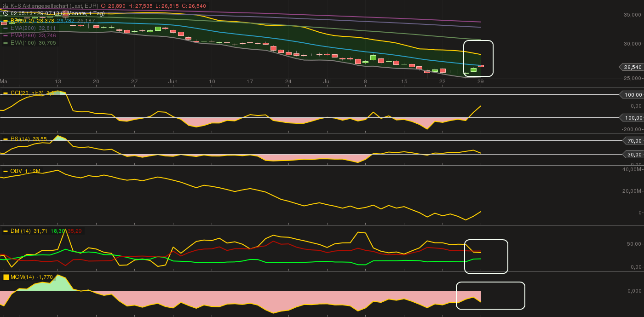Click the middle Bollinger value 26,782
This screenshot has width=644, height=317.
click(66, 21)
